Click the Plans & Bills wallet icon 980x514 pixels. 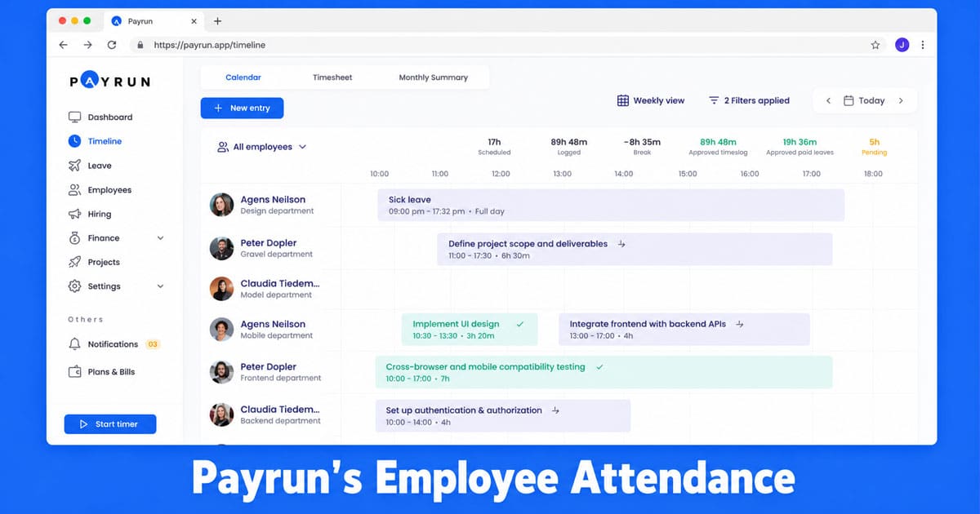pyautogui.click(x=74, y=372)
